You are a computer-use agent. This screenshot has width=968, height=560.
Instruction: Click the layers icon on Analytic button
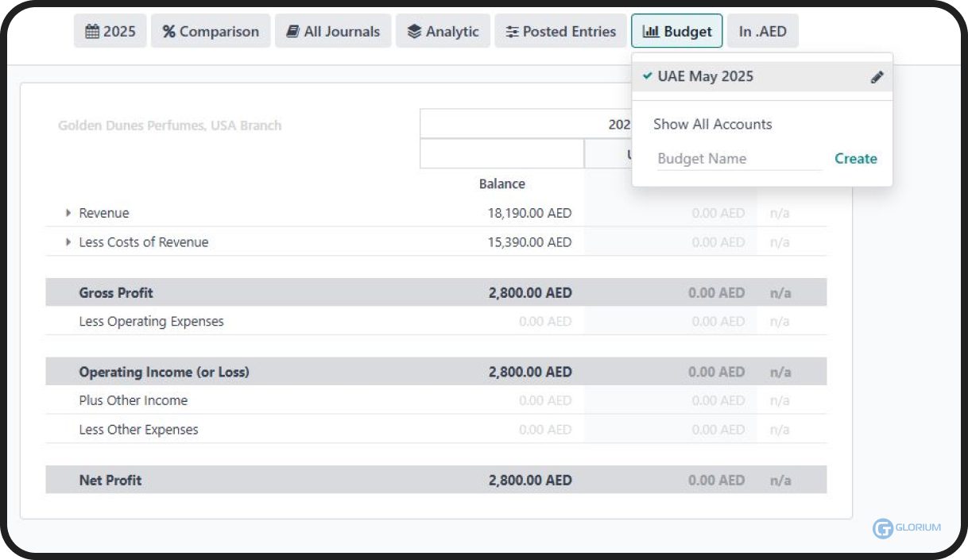point(414,32)
